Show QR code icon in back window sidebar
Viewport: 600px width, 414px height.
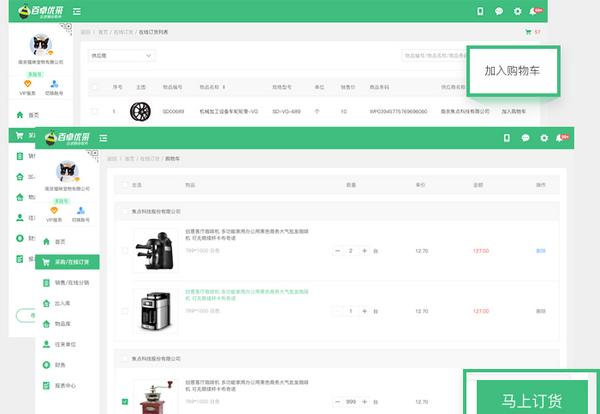click(x=68, y=28)
